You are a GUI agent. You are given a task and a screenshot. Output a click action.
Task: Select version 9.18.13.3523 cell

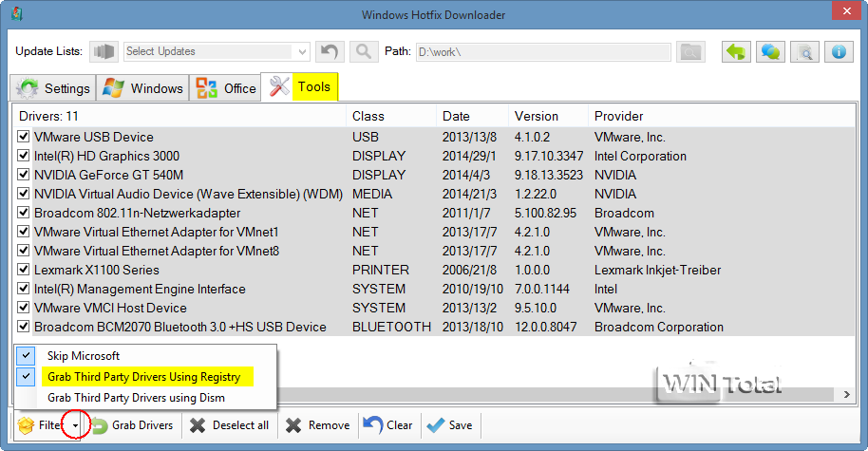coord(549,175)
